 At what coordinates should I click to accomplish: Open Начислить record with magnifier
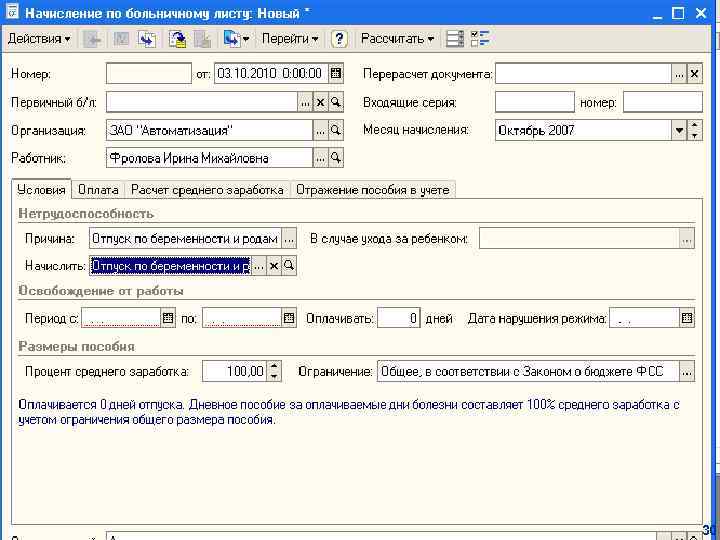(289, 266)
